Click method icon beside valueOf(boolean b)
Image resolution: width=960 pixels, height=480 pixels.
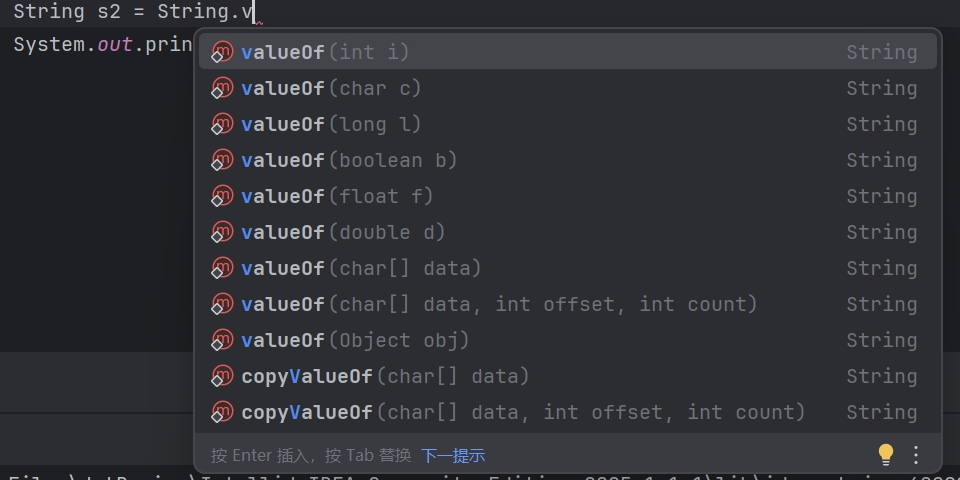pyautogui.click(x=222, y=160)
